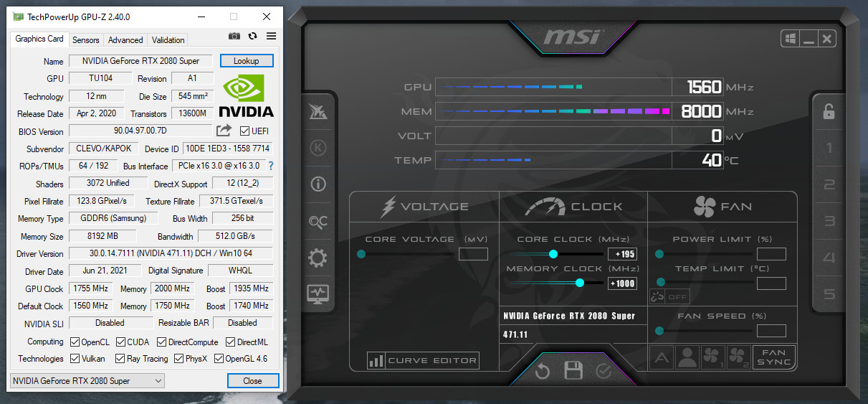Open the GPU selection dropdown in GPU-Z
The image size is (868, 404).
click(x=88, y=381)
